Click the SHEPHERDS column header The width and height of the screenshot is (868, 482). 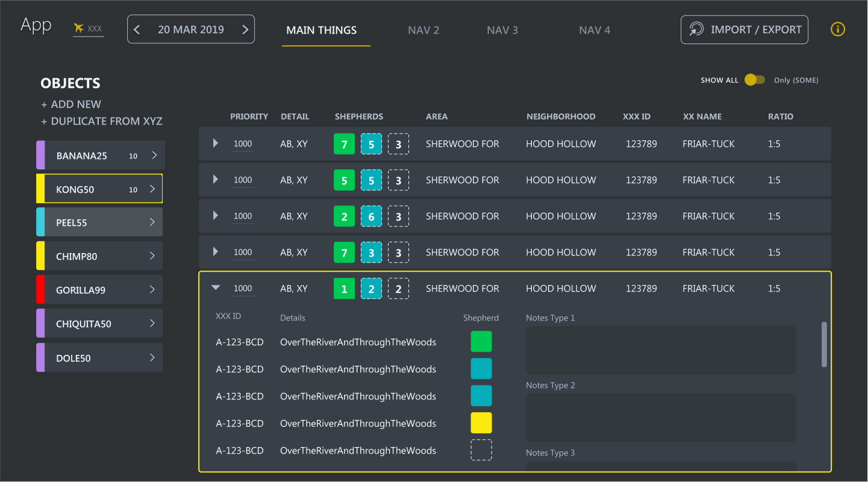click(x=359, y=116)
